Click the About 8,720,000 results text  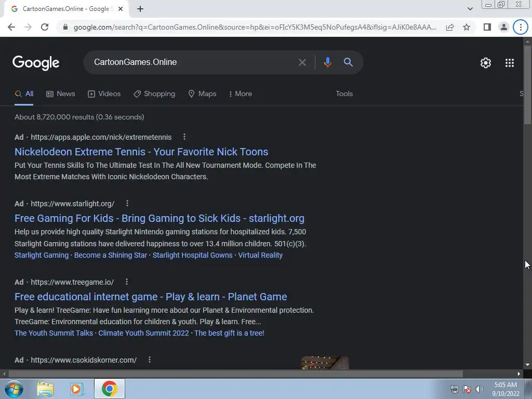click(x=79, y=117)
